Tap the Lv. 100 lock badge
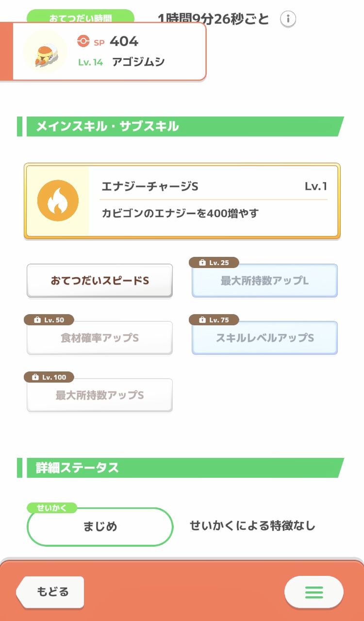This screenshot has height=621, width=364. (x=49, y=377)
